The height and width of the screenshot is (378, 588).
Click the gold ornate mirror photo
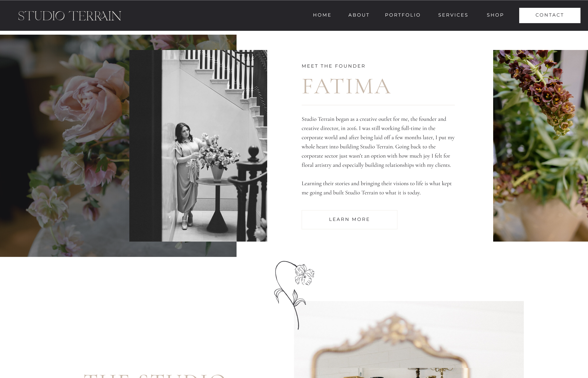tap(409, 340)
